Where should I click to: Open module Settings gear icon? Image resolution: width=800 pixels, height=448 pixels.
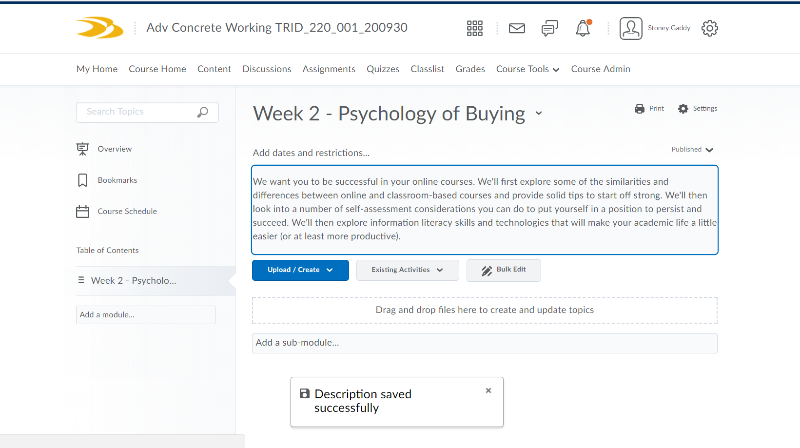click(x=684, y=108)
